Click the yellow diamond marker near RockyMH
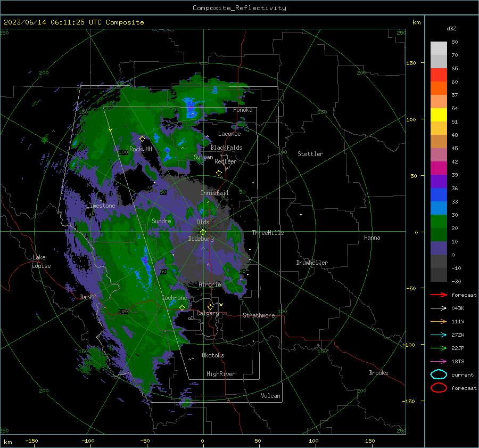The width and height of the screenshot is (479, 448). pos(142,139)
